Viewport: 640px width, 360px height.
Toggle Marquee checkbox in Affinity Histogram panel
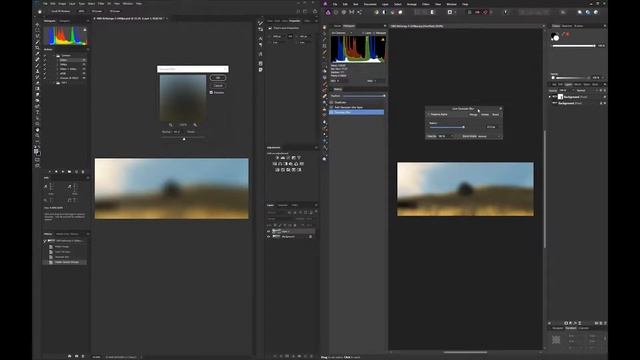click(374, 33)
